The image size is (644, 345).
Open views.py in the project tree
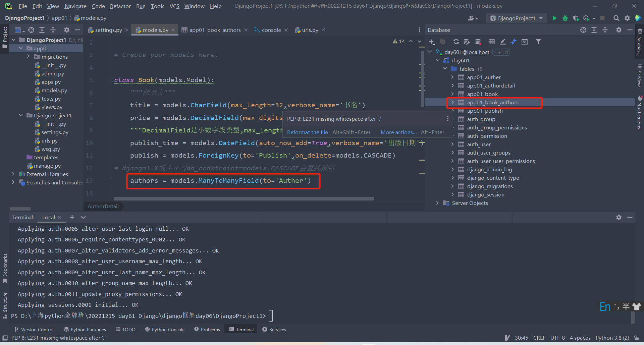pos(52,107)
